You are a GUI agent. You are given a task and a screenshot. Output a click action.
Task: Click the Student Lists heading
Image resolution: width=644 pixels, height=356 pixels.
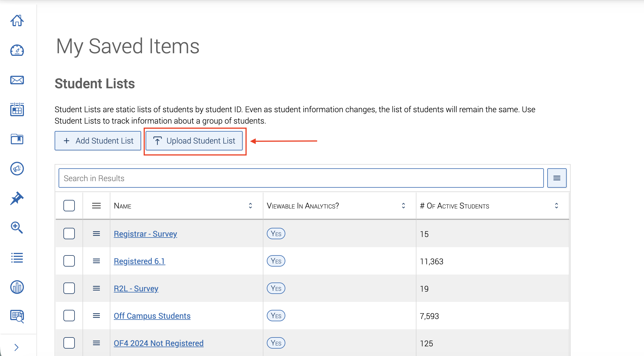95,83
